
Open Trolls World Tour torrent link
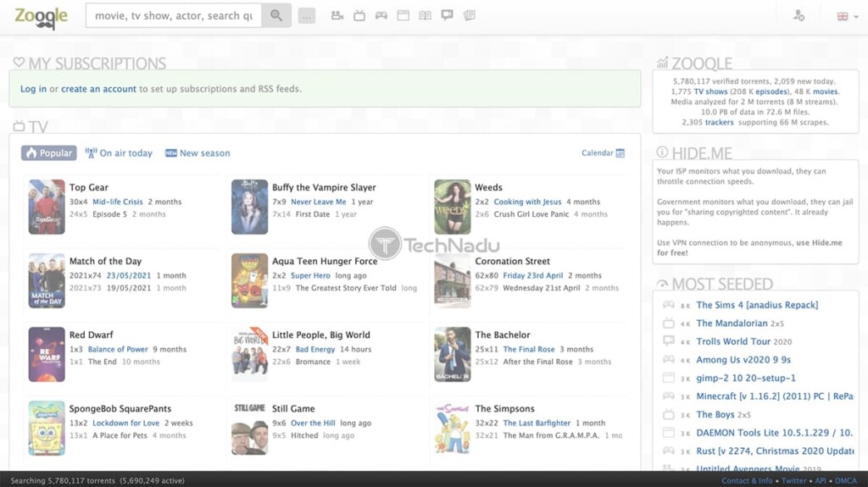[x=733, y=341]
